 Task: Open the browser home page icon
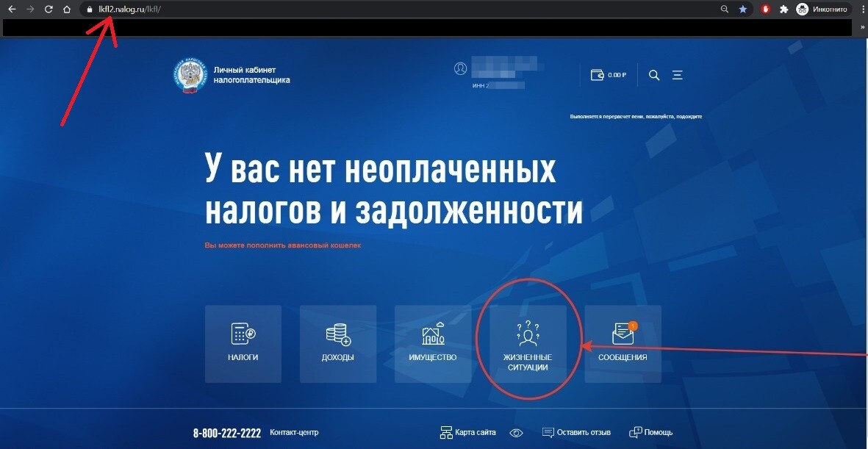point(66,10)
